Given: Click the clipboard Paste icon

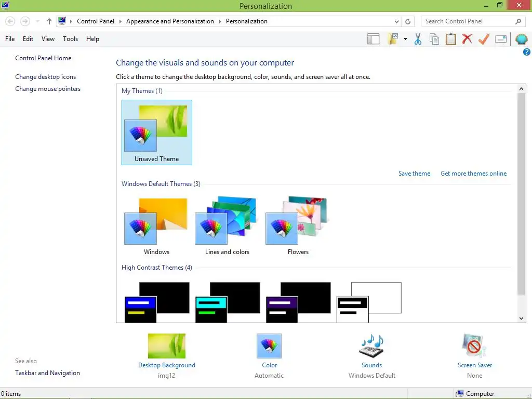Looking at the screenshot, I should coord(450,38).
